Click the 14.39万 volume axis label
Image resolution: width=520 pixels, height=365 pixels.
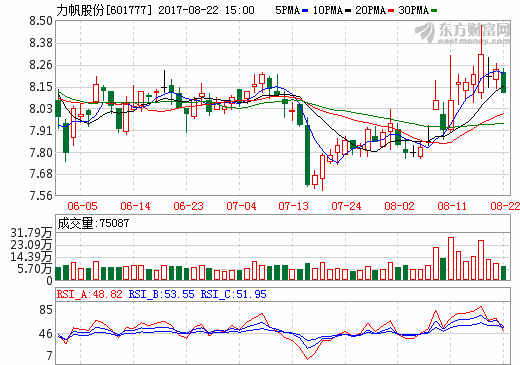point(31,257)
